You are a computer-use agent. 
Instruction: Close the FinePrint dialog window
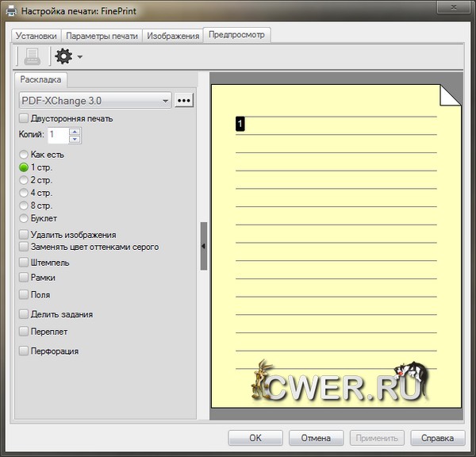(455, 9)
